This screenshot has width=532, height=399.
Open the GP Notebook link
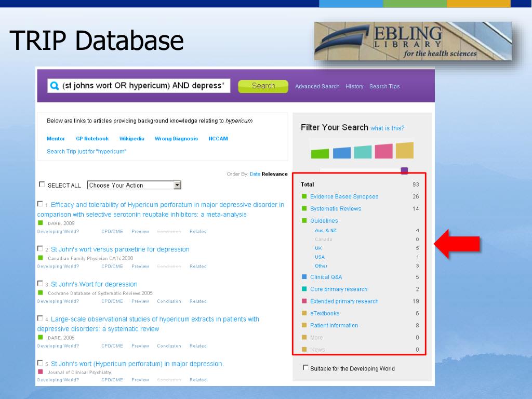(92, 138)
